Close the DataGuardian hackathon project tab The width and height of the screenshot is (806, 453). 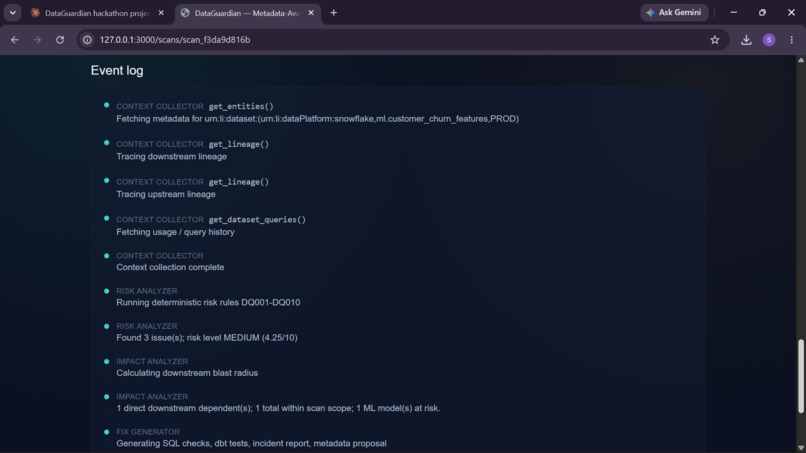point(161,13)
